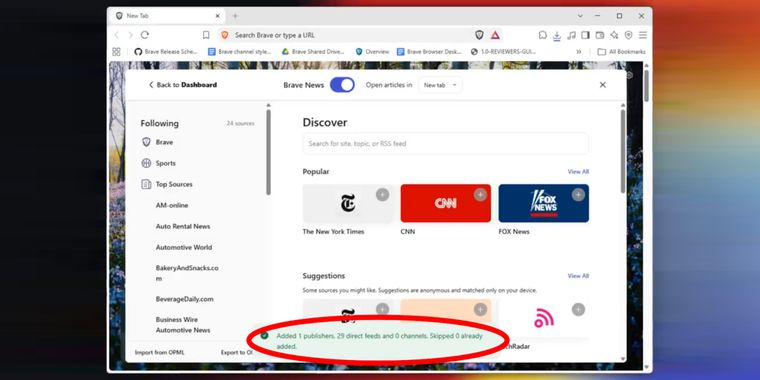
Task: Open the CNN card thumbnail
Action: [x=445, y=203]
